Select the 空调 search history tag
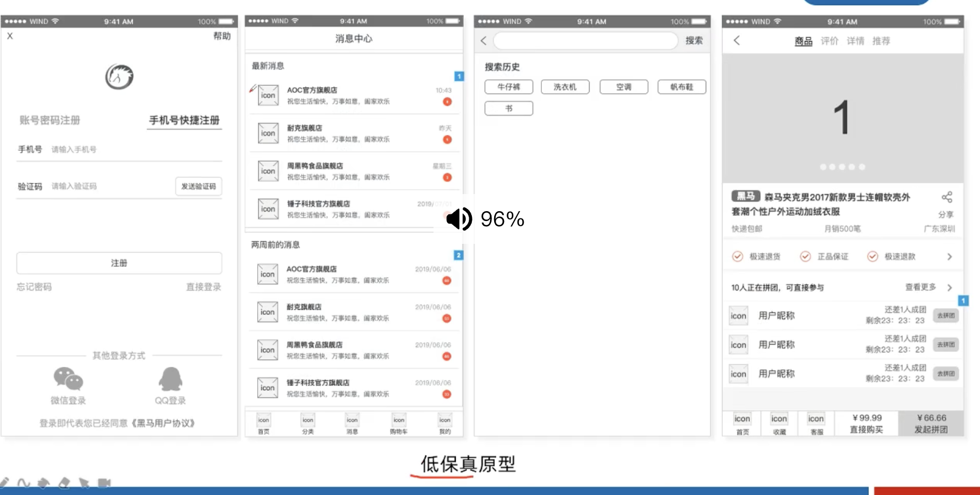This screenshot has width=980, height=495. coord(624,87)
